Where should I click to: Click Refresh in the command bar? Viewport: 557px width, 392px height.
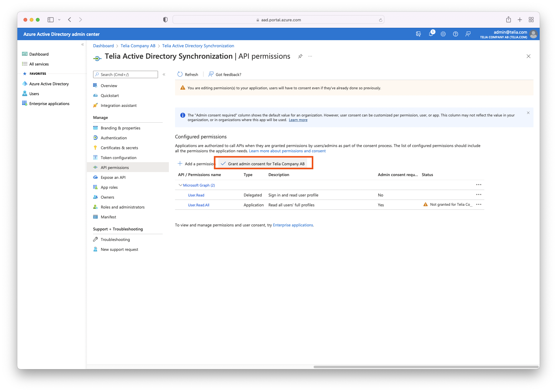pyautogui.click(x=188, y=74)
